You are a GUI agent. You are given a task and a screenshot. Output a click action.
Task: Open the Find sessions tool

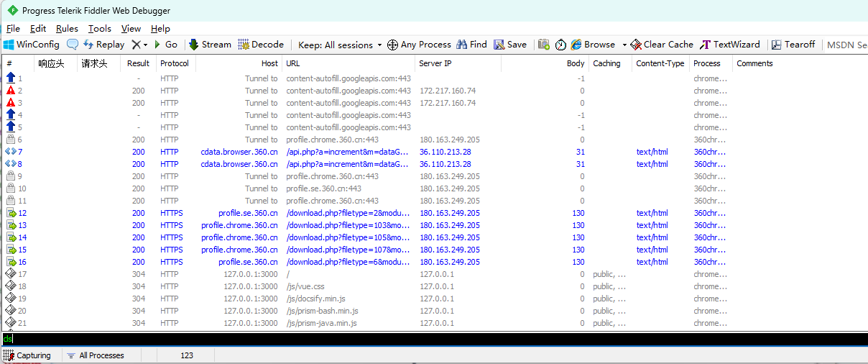[471, 45]
